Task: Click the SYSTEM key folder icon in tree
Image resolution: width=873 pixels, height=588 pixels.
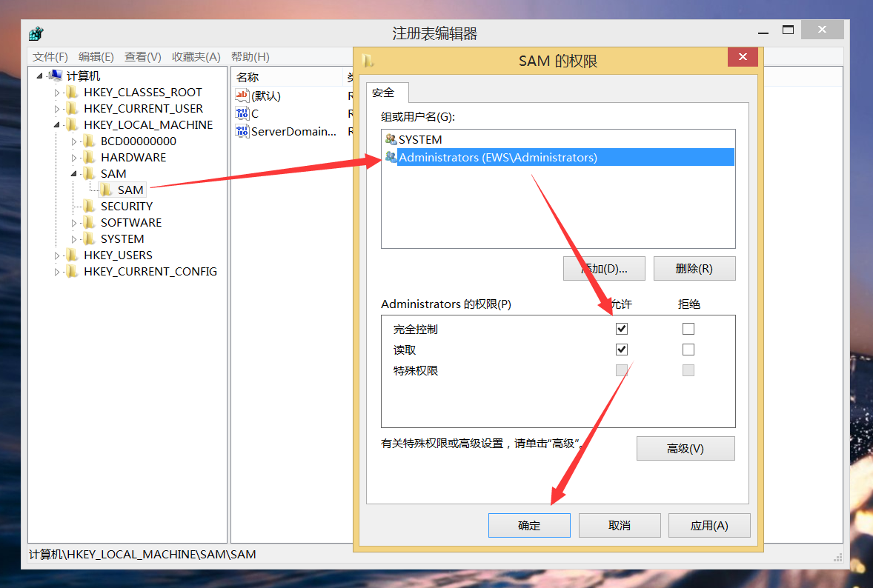Action: (88, 238)
